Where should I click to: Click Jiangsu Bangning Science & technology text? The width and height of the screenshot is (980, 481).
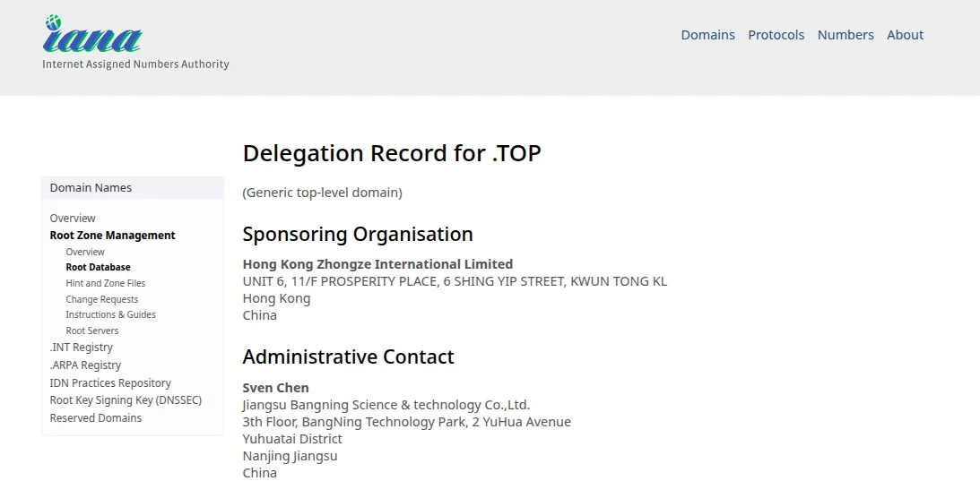(386, 405)
